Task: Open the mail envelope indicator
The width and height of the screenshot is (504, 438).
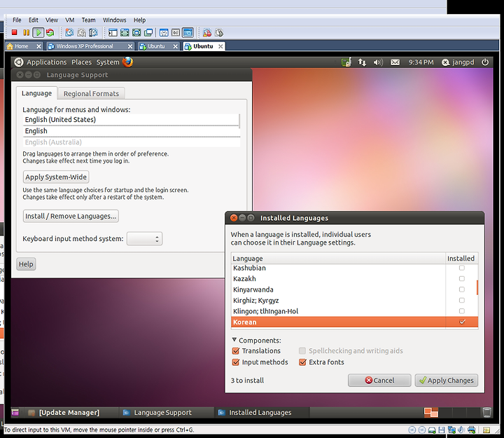Action: coord(395,62)
